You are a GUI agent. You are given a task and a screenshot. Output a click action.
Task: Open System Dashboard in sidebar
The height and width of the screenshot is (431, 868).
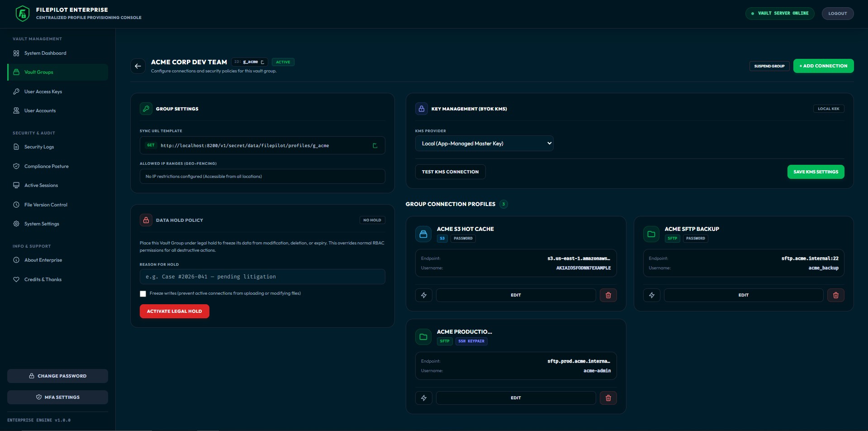57,53
